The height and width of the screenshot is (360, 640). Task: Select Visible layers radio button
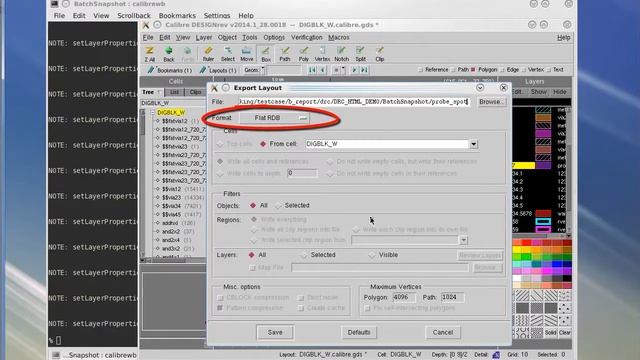click(x=372, y=255)
